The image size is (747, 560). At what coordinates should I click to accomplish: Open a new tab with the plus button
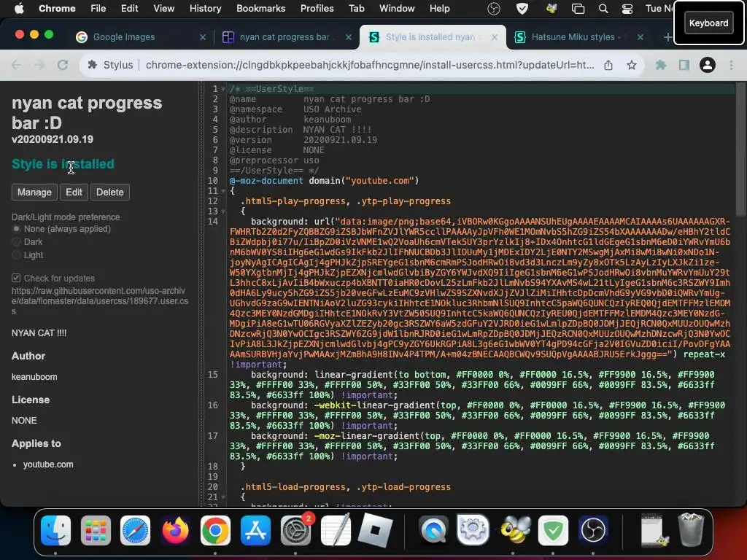click(667, 37)
